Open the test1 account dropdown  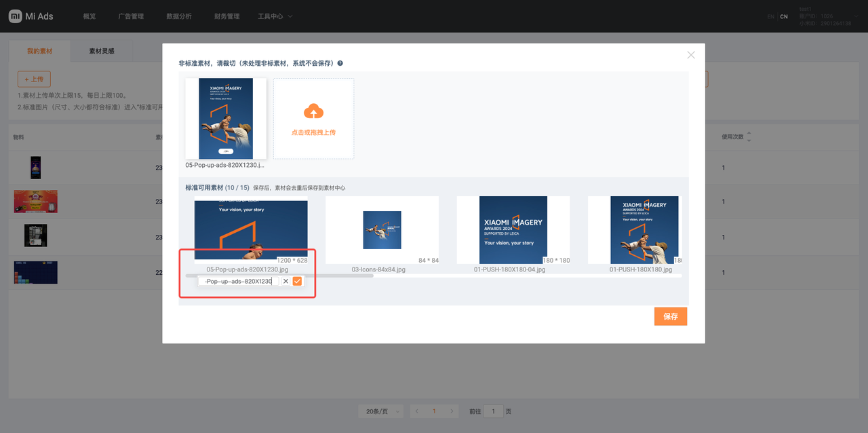tap(825, 16)
